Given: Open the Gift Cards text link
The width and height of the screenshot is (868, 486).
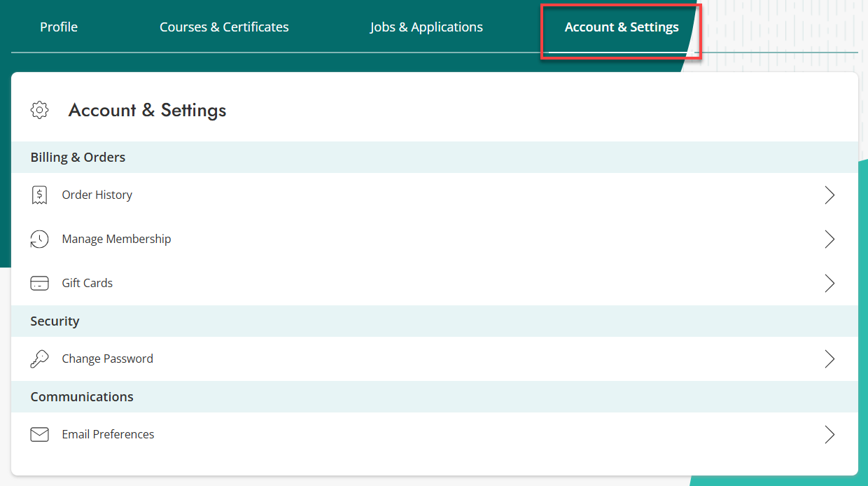Looking at the screenshot, I should pyautogui.click(x=87, y=284).
